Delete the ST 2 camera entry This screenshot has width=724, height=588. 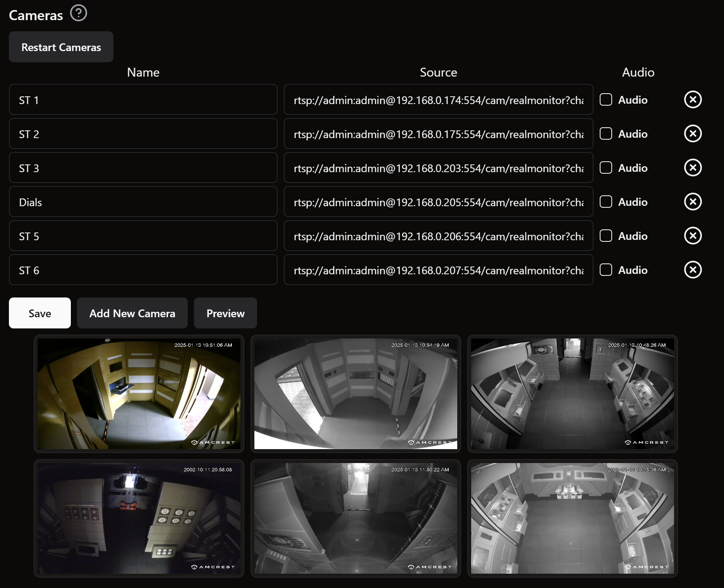693,134
